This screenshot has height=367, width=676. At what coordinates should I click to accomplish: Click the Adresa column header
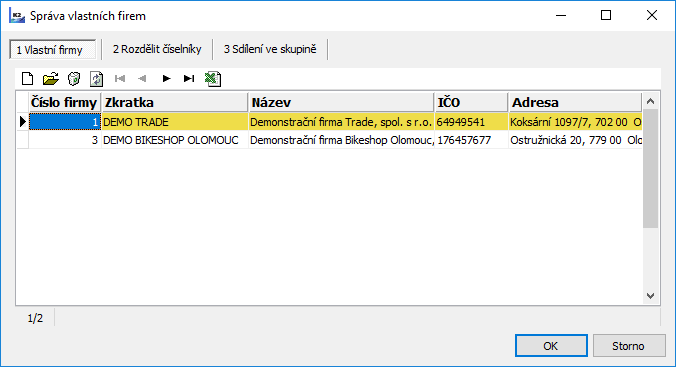point(575,102)
